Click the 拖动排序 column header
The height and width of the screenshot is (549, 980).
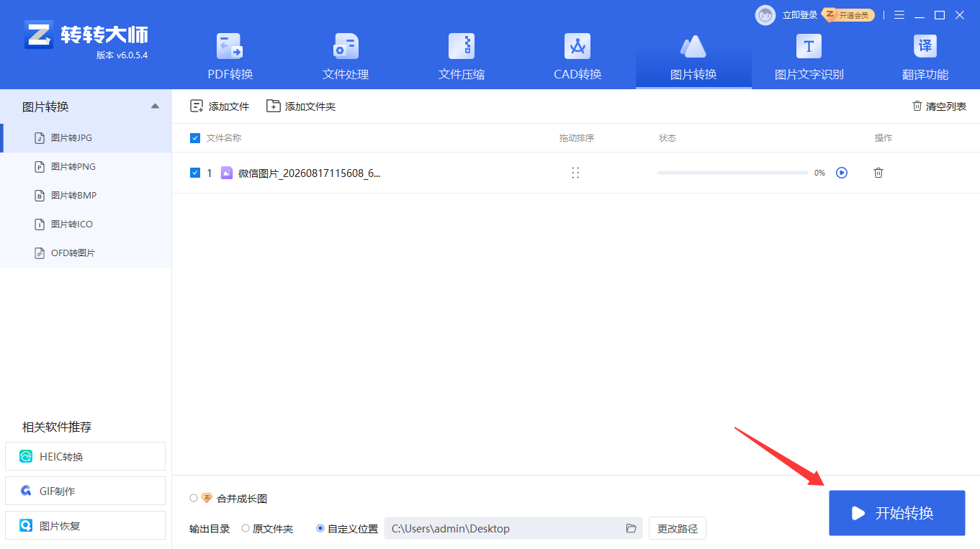577,138
